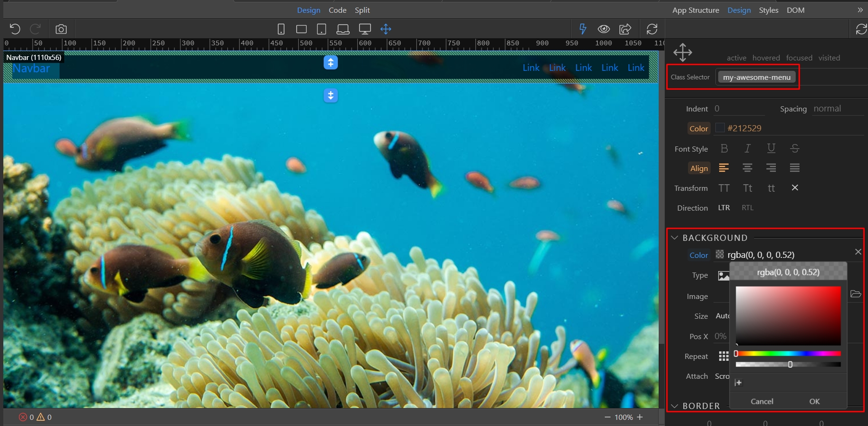
Task: Select the landscape tablet viewport icon
Action: 301,29
